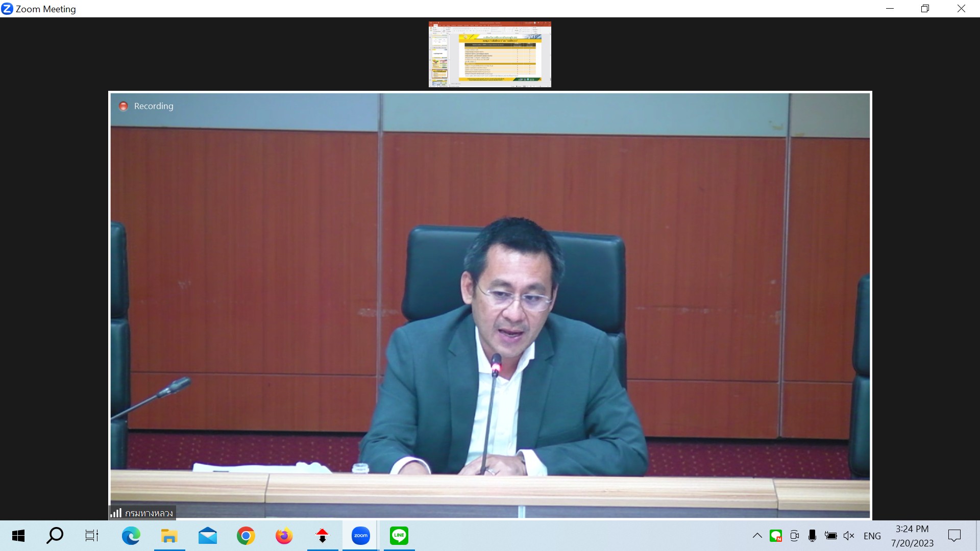Click the red Recording indicator icon
980x551 pixels.
tap(123, 106)
